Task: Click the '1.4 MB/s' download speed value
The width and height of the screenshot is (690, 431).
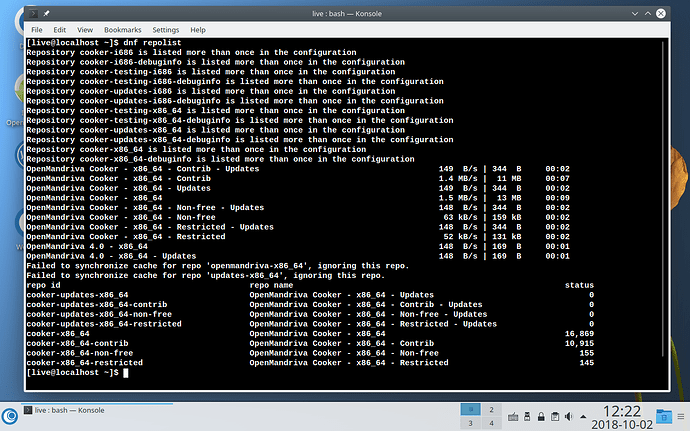Action: 458,179
